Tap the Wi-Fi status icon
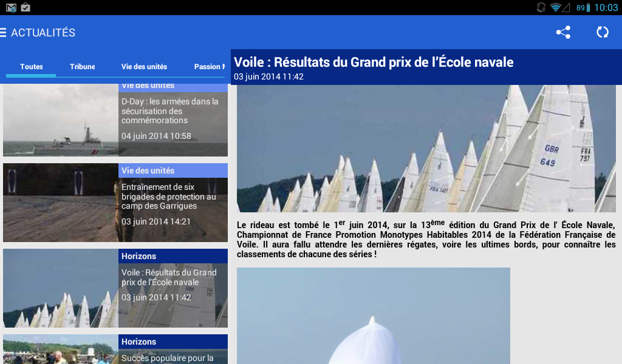This screenshot has height=364, width=622. 555,7
